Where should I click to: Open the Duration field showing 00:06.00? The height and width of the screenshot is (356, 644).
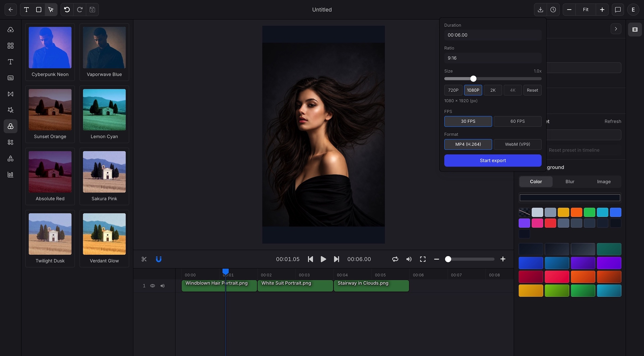pos(492,35)
